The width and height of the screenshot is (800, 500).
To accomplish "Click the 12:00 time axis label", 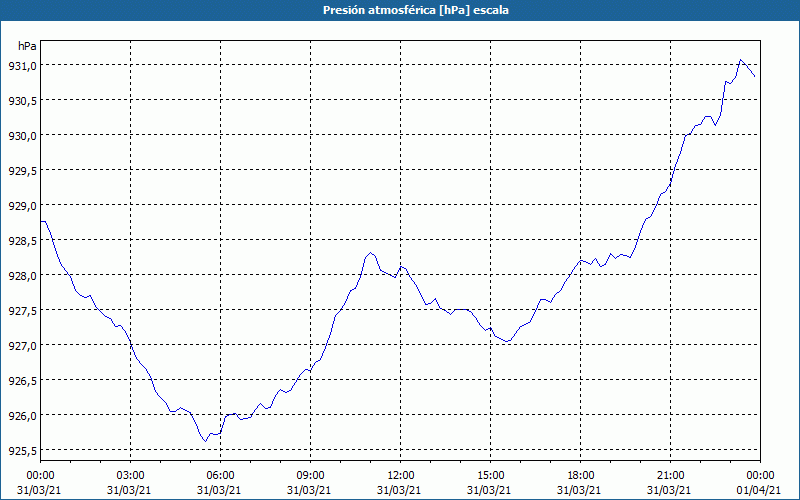I will click(x=401, y=476).
